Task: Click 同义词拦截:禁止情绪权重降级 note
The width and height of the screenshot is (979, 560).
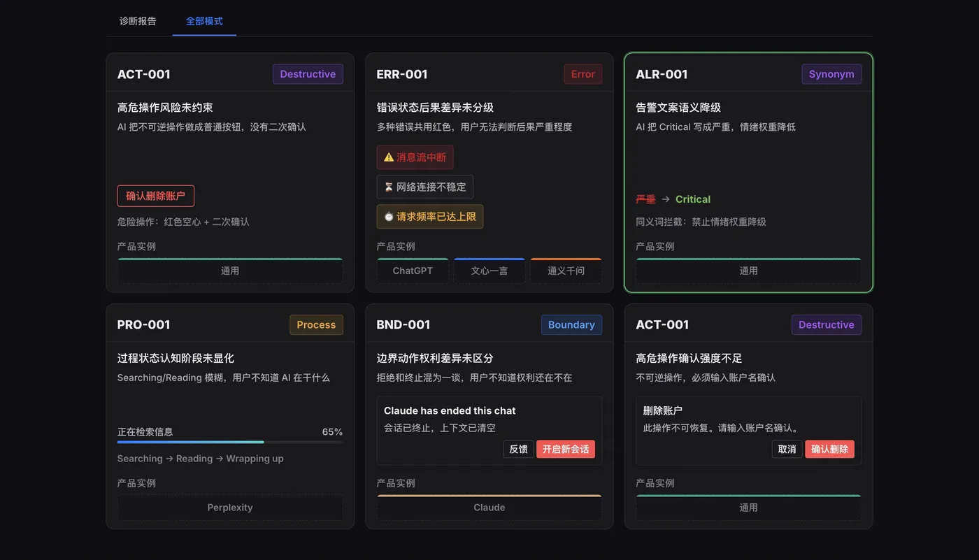Action: coord(701,222)
